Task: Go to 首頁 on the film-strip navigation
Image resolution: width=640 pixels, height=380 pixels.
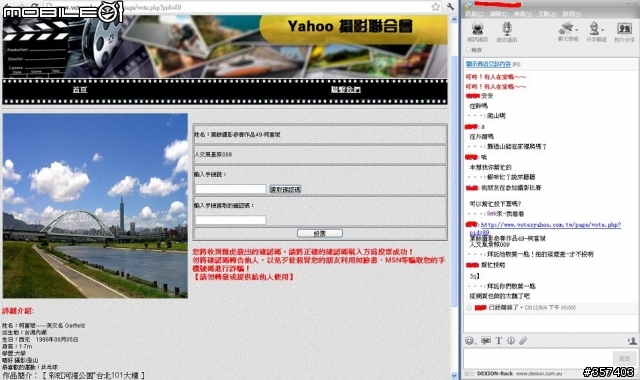Action: 80,89
